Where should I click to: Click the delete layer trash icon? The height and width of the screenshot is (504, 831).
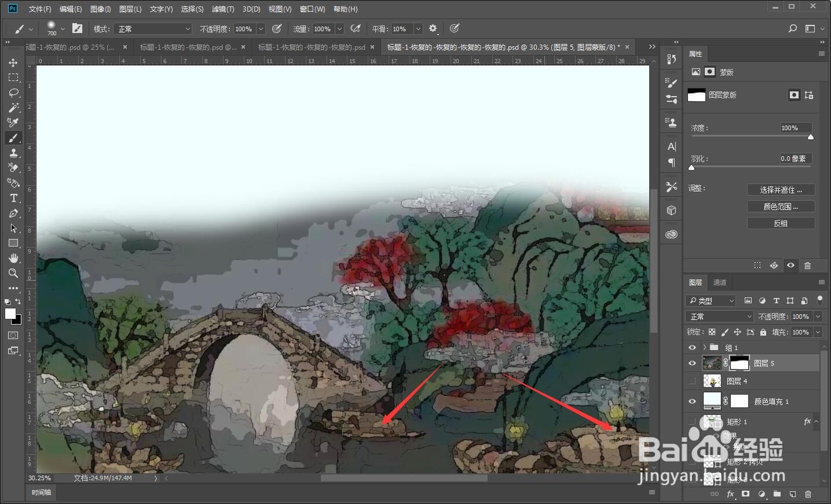point(808,494)
